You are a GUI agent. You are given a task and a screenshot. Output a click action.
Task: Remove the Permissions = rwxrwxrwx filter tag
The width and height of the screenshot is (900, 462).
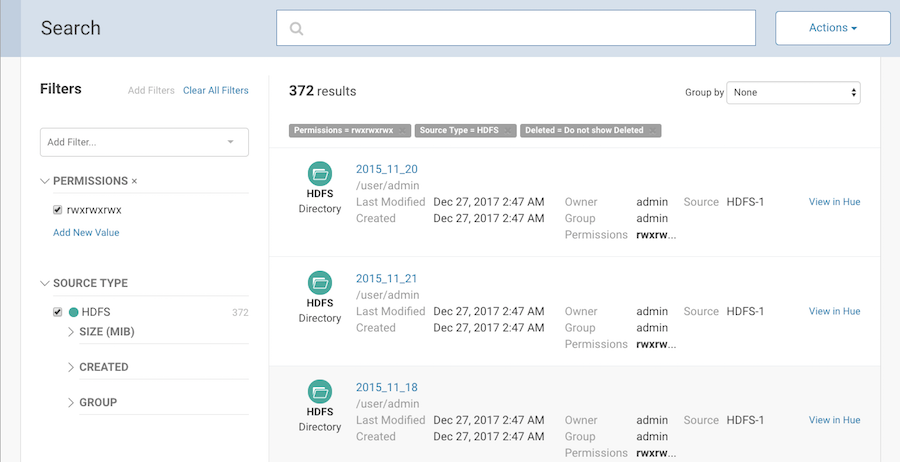(401, 131)
